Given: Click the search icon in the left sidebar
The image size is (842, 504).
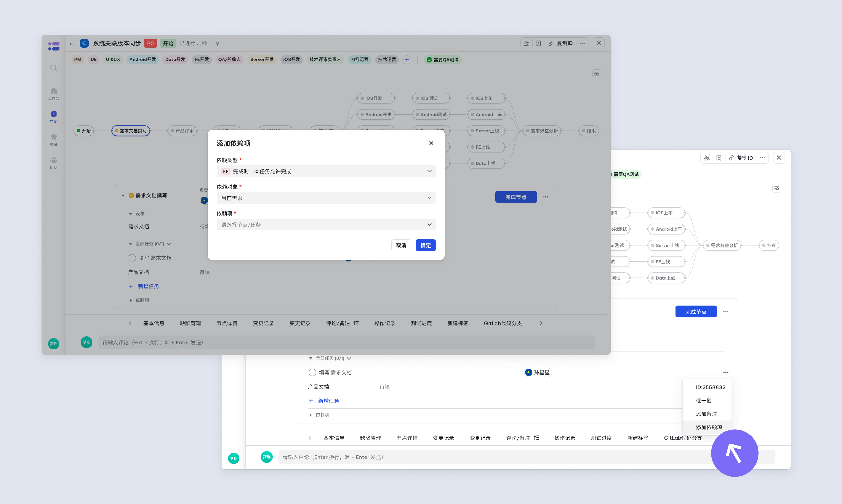Looking at the screenshot, I should pos(53,68).
